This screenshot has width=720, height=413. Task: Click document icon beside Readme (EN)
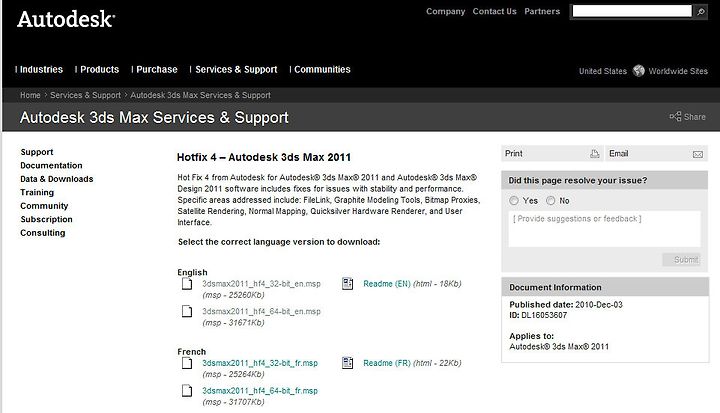[x=348, y=284]
